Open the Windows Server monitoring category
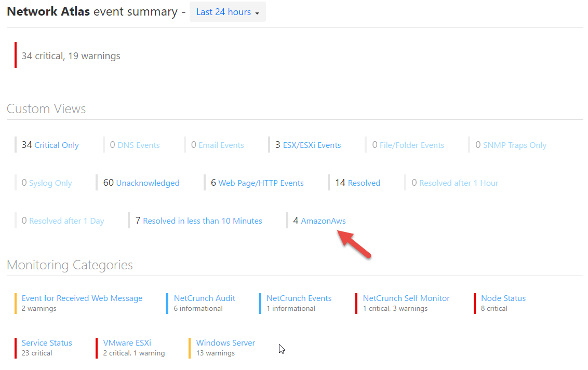Image resolution: width=588 pixels, height=370 pixels. coord(225,342)
